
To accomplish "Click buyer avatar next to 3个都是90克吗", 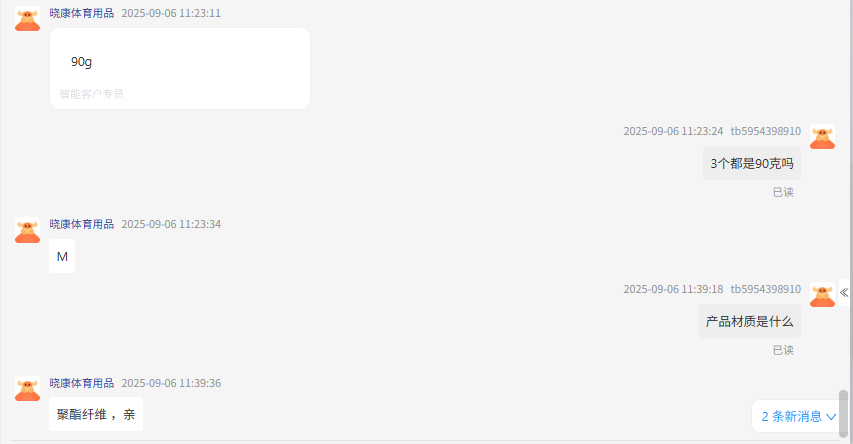I will point(822,137).
